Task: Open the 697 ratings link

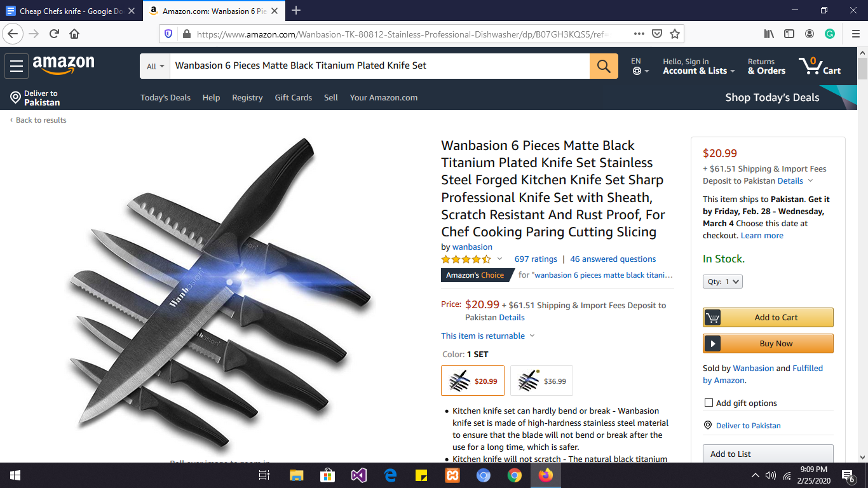Action: click(536, 259)
